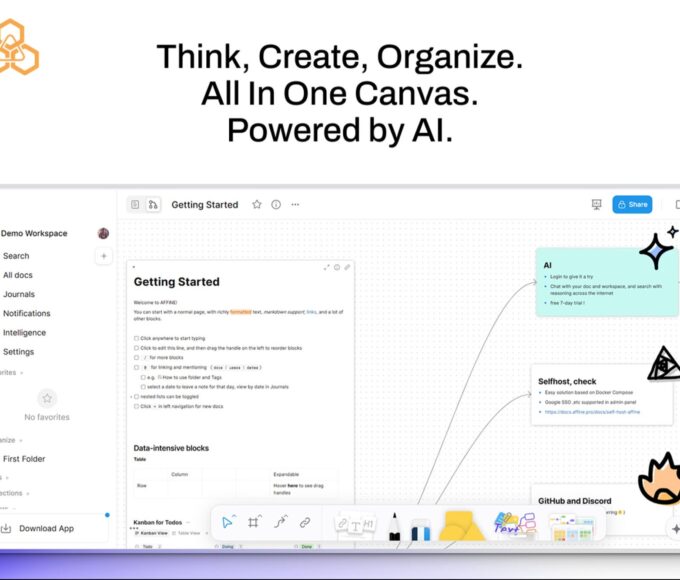
Task: Pick the Pen drawing tool
Action: [x=394, y=525]
